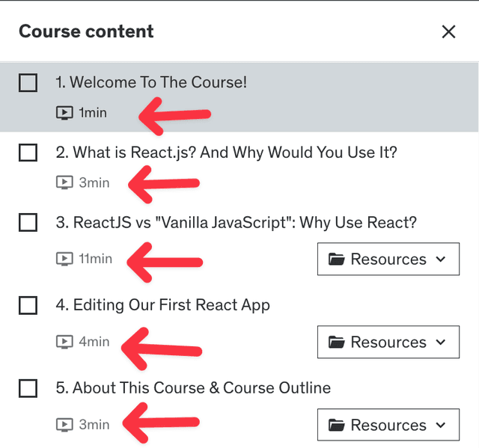Screen dimensions: 479x448
Task: Click folder icon in lecture 5 Resources
Action: tap(337, 426)
